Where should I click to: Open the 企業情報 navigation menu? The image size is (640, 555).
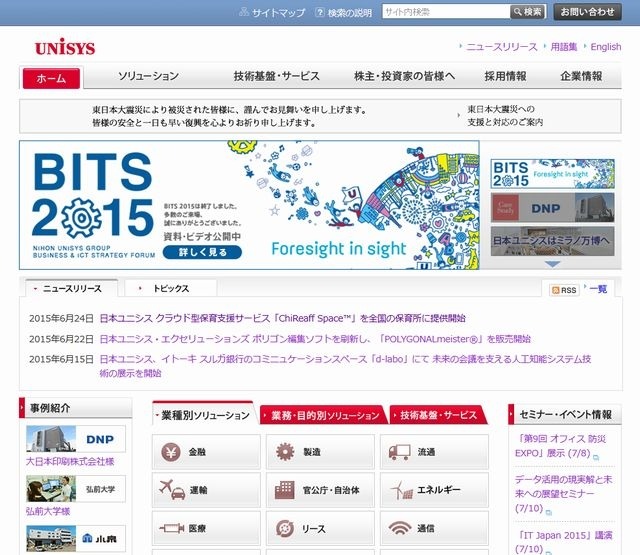pyautogui.click(x=581, y=76)
